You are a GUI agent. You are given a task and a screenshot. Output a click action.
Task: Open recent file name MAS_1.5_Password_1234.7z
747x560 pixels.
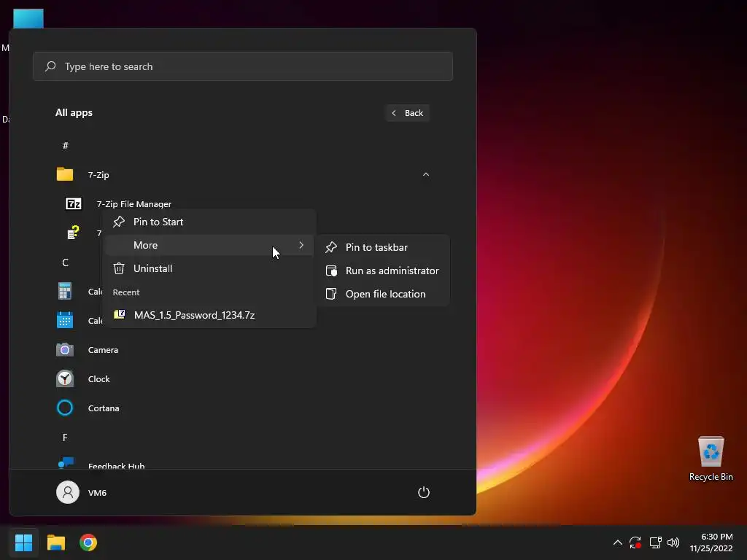click(194, 315)
